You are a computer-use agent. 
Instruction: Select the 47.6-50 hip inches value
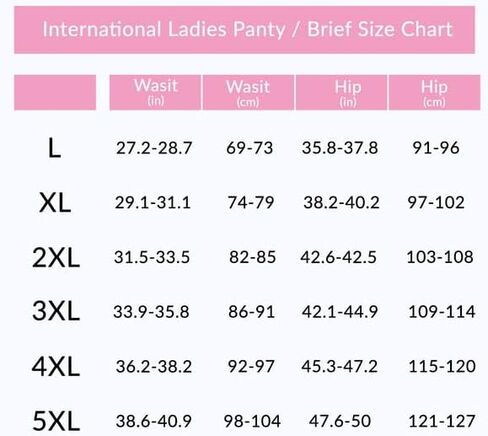pos(340,421)
